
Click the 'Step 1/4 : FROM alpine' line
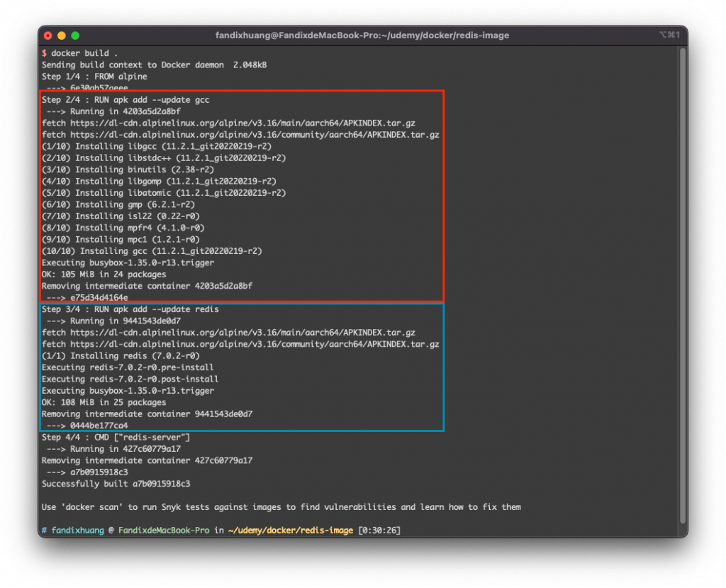point(94,77)
